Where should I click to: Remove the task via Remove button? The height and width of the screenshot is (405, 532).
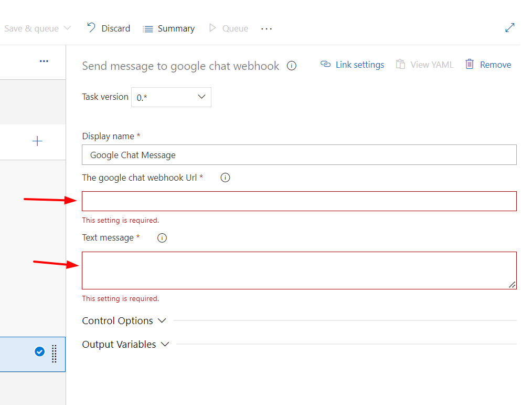[x=488, y=65]
